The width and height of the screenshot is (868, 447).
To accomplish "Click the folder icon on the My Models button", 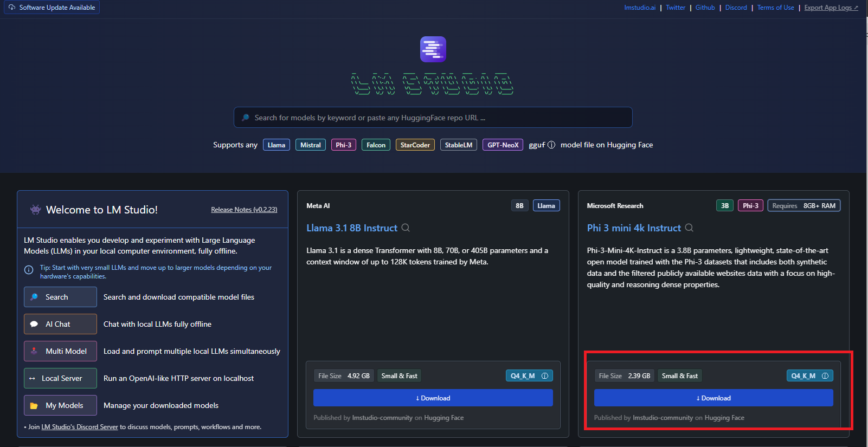I will pos(34,405).
